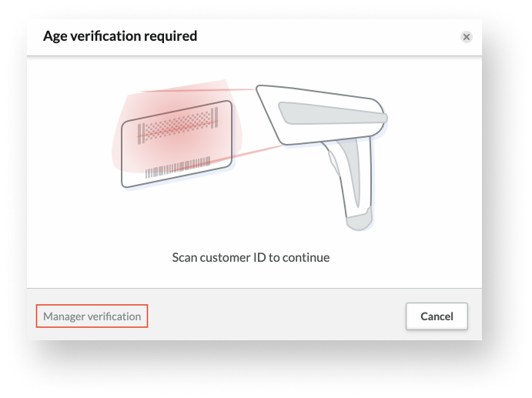Click the gray dialog footer bar

[x=255, y=315]
